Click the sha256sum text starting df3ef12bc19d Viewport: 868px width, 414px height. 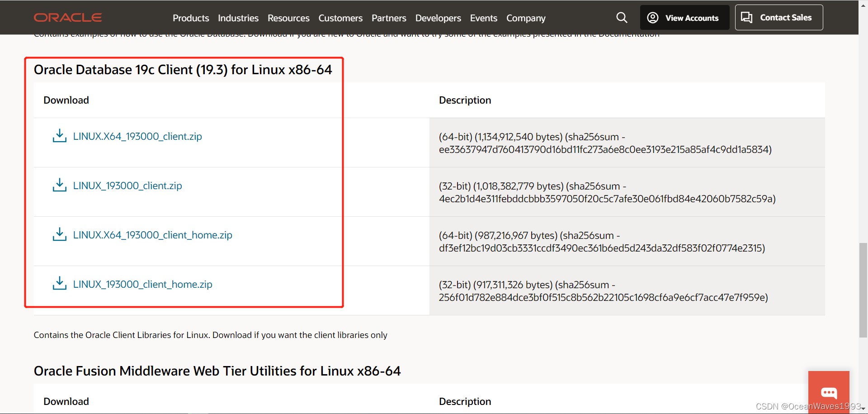click(x=602, y=248)
